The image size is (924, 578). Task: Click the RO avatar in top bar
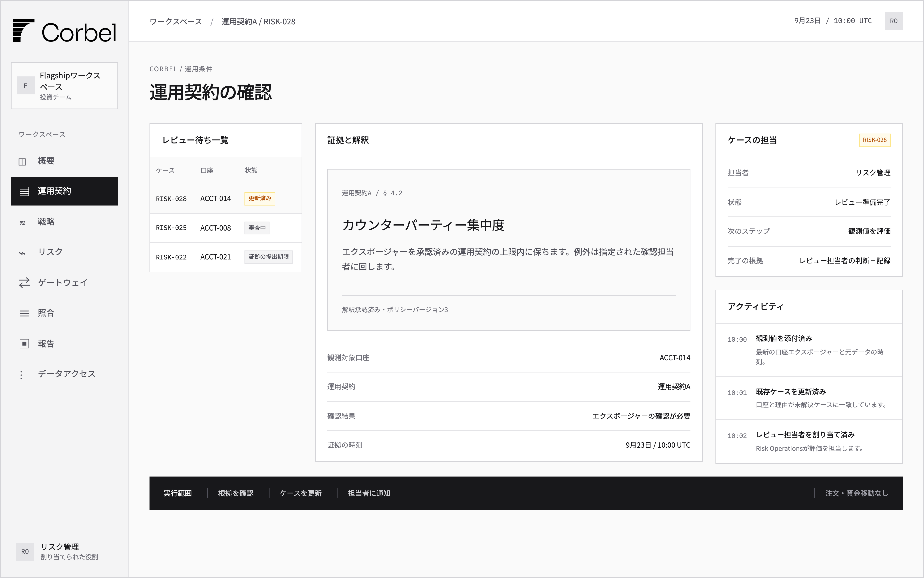click(893, 21)
